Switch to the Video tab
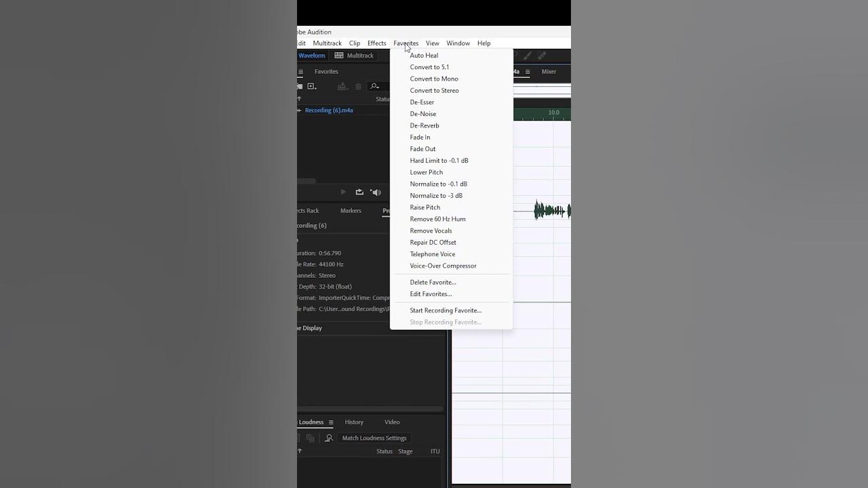 point(392,422)
